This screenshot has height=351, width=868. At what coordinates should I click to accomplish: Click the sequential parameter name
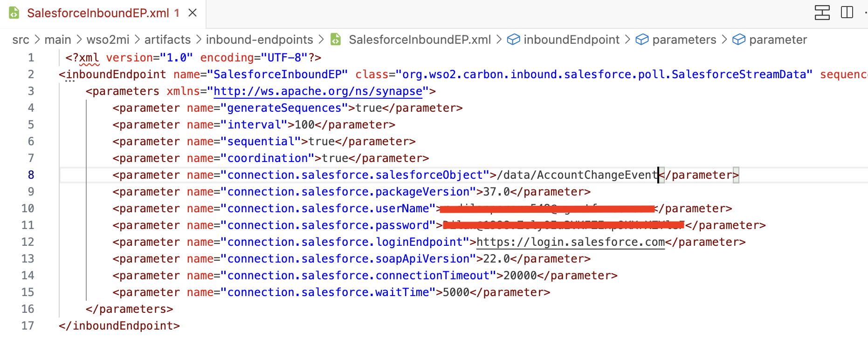tap(261, 142)
